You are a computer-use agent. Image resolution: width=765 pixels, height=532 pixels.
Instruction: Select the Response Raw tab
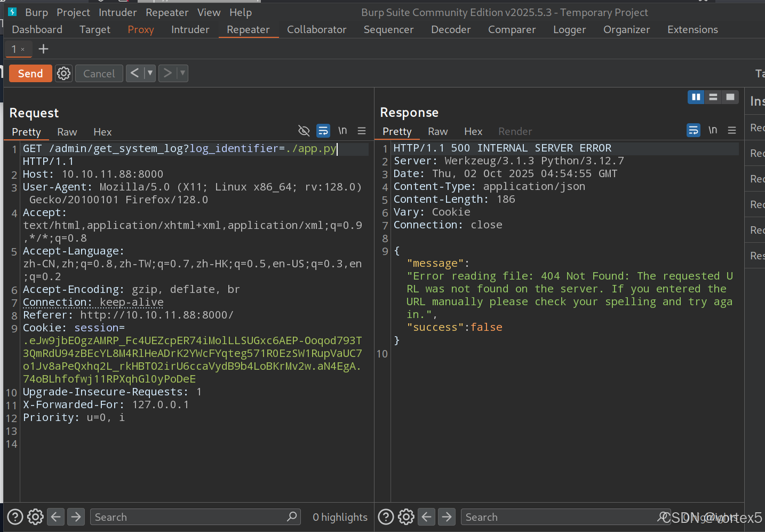pyautogui.click(x=437, y=131)
